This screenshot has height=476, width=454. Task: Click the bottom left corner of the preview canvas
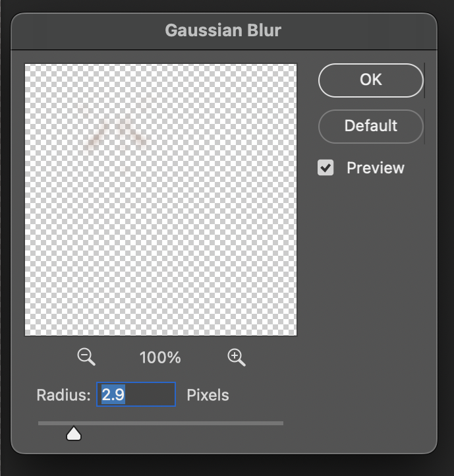tap(28, 332)
